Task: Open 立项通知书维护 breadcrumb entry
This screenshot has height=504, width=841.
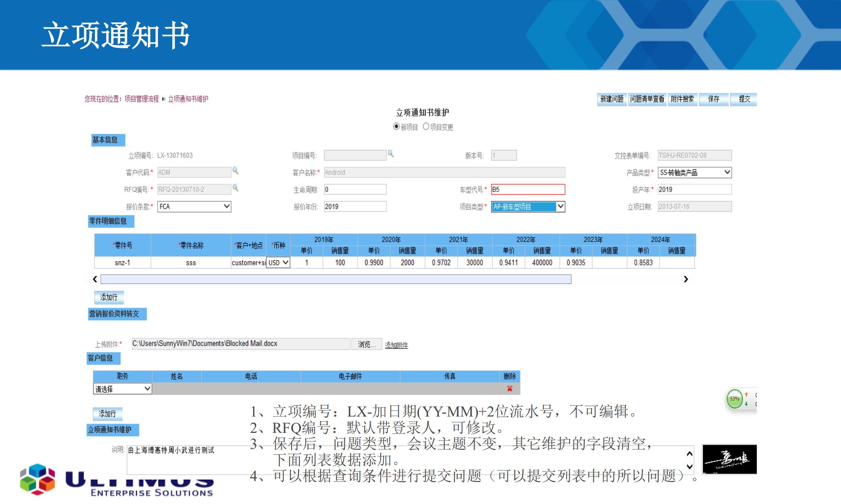Action: 188,99
